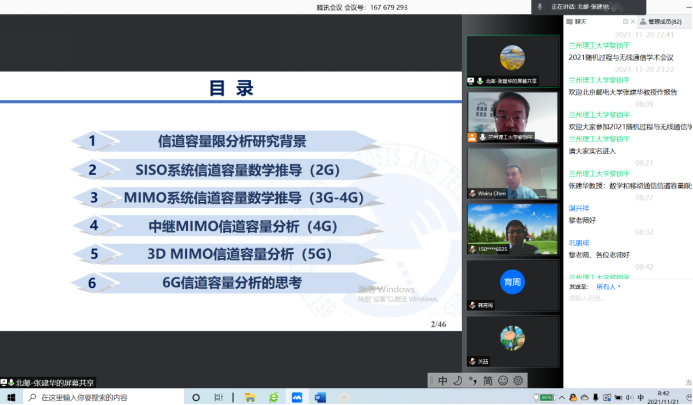Click the Windows Start button
The width and height of the screenshot is (693, 405).
tap(8, 397)
